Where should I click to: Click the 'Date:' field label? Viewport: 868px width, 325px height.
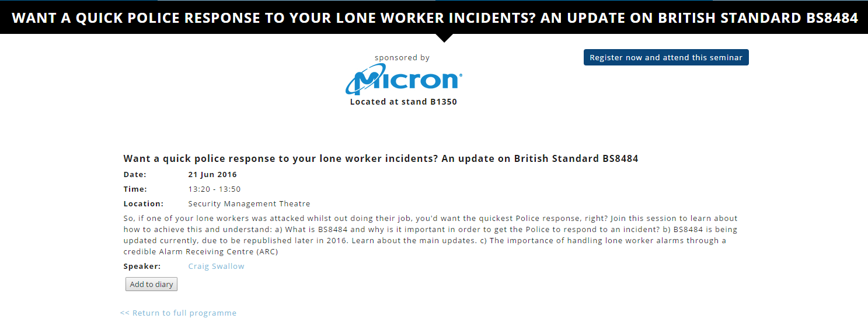[x=135, y=174]
